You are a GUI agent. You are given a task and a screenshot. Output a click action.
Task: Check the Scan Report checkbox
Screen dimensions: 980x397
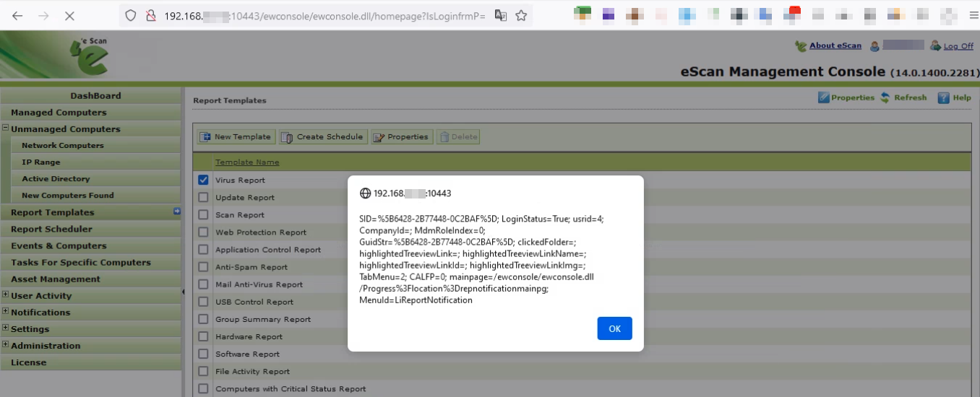(x=203, y=214)
